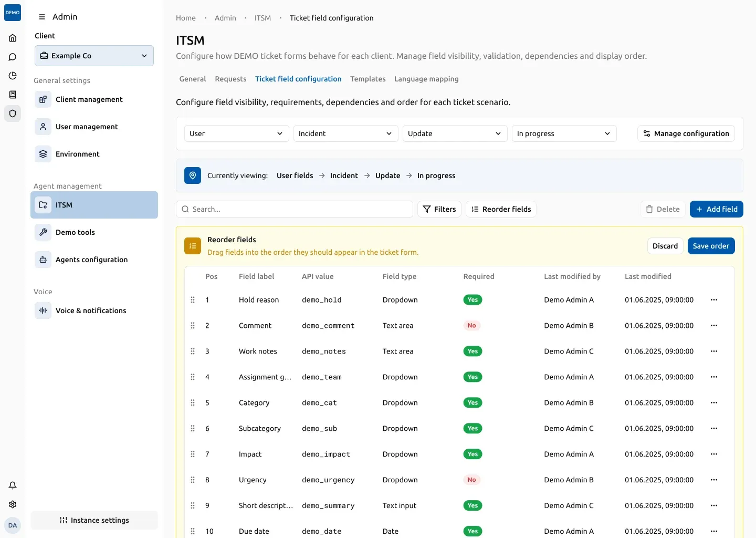756x538 pixels.
Task: Open Agents configuration in sidebar
Action: coord(94,260)
